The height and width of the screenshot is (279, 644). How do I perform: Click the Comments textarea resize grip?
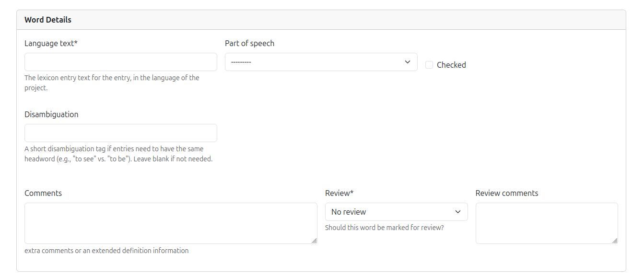[x=314, y=241]
